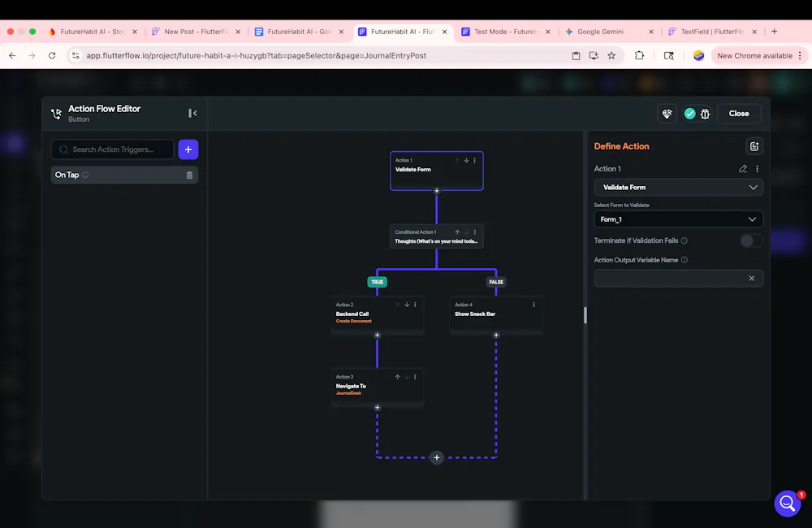Screen dimensions: 812x528
Task: Open options menu on Backend Call node
Action: point(415,305)
